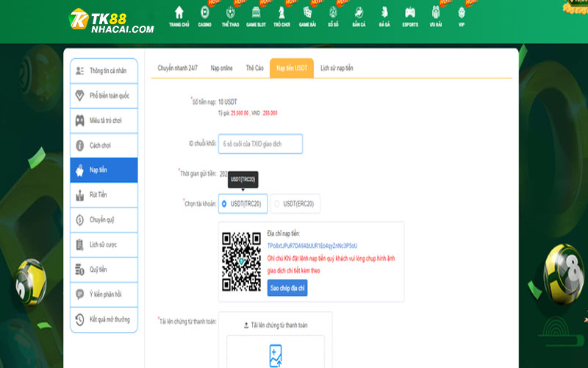Click the 10 USDT deposit amount text
Screen dimensions: 588x368
click(x=228, y=102)
